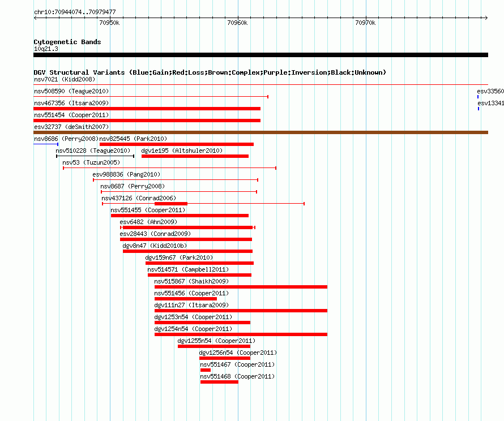Click the DGV Structural Variants track title
The image size is (504, 421).
210,72
